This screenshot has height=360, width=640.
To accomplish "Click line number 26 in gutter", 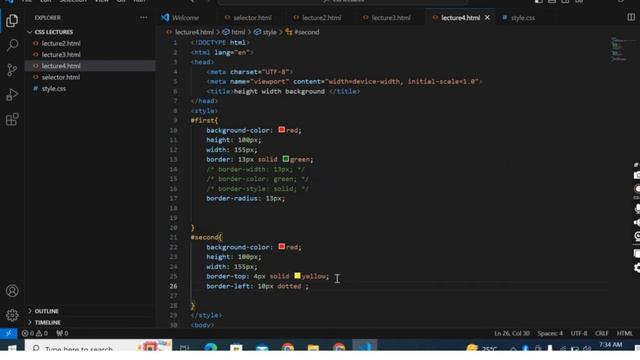I will [x=173, y=286].
